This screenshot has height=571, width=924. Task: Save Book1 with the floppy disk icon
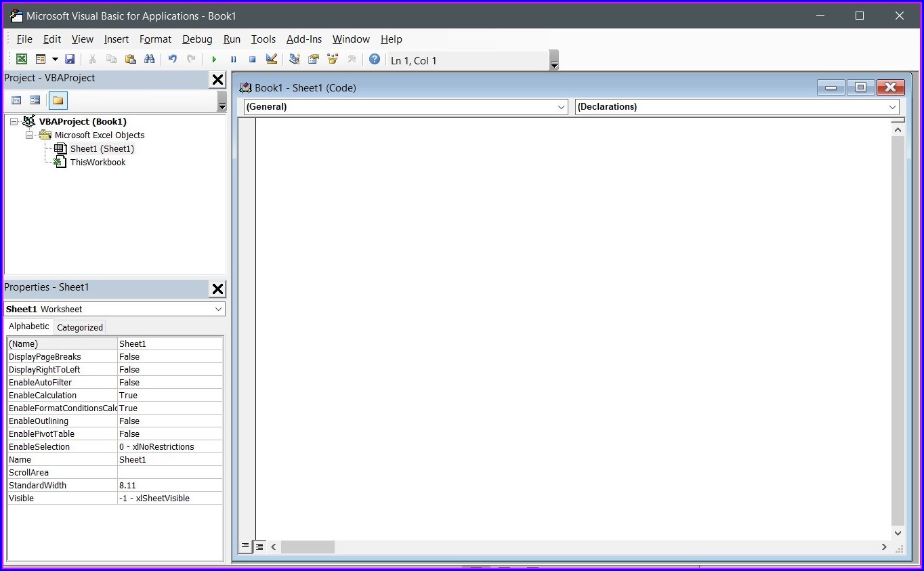pyautogui.click(x=70, y=60)
